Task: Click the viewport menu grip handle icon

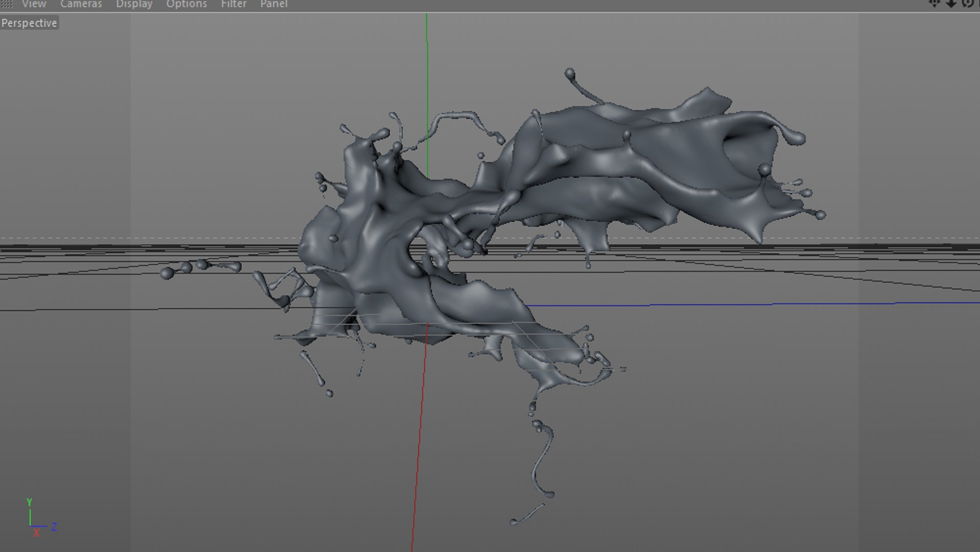Action: (x=7, y=4)
